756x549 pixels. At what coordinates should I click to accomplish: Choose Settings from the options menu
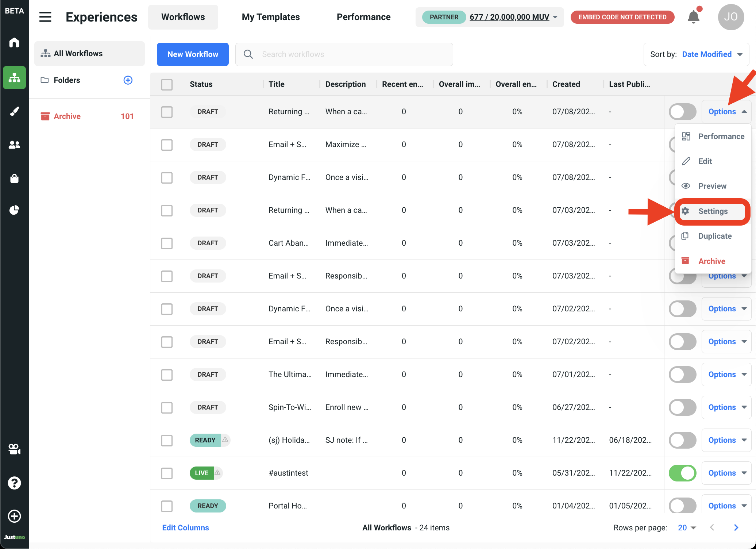click(713, 211)
